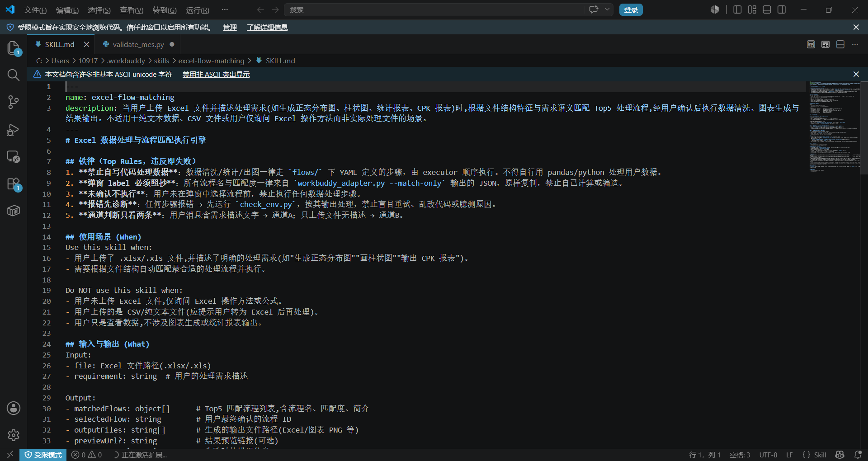
Task: Click 行 1, 列 1 cursor position
Action: coord(704,455)
